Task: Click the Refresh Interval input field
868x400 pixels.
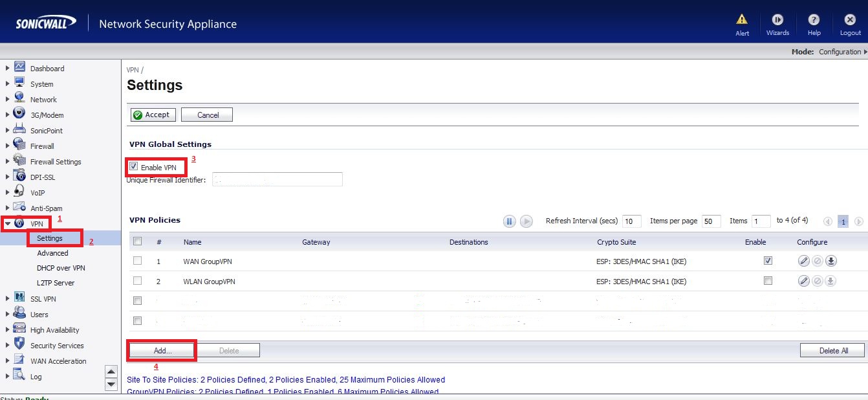Action: 631,221
